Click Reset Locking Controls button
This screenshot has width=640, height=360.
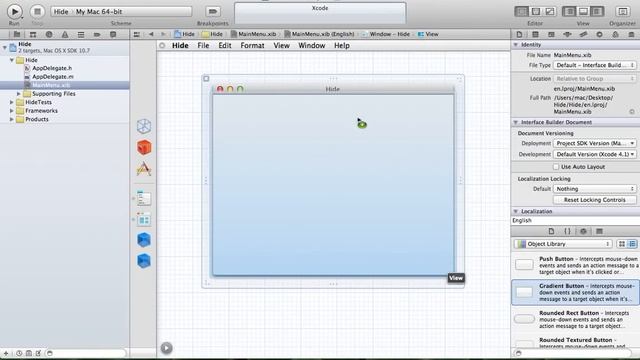(595, 200)
